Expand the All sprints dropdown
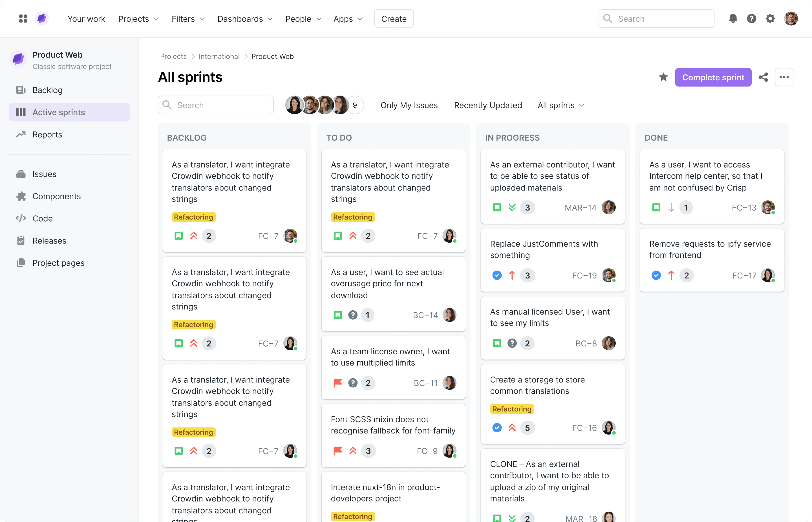 pos(561,105)
